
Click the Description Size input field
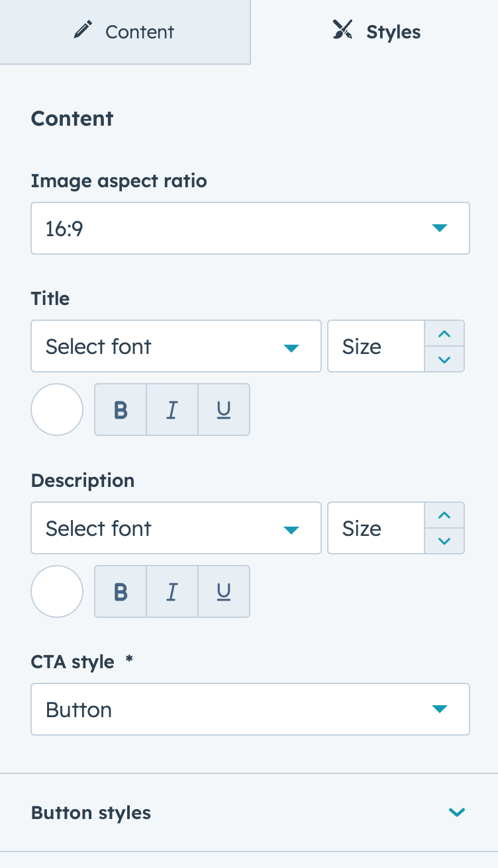(376, 528)
